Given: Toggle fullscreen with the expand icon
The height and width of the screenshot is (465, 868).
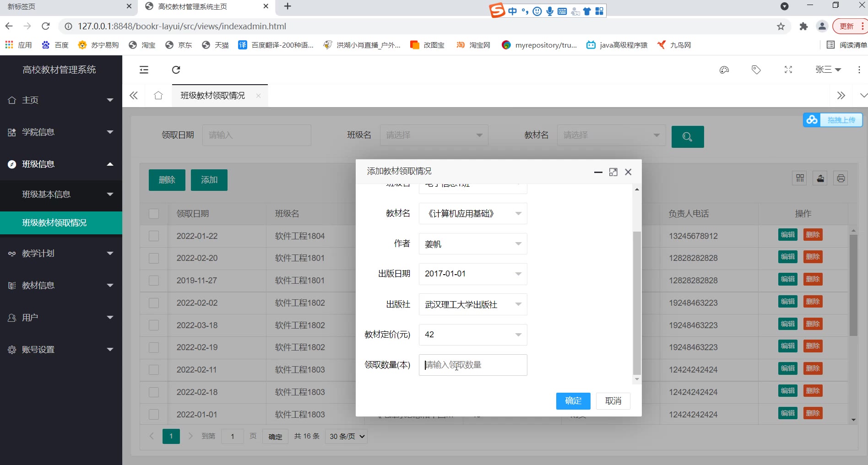Looking at the screenshot, I should point(788,70).
